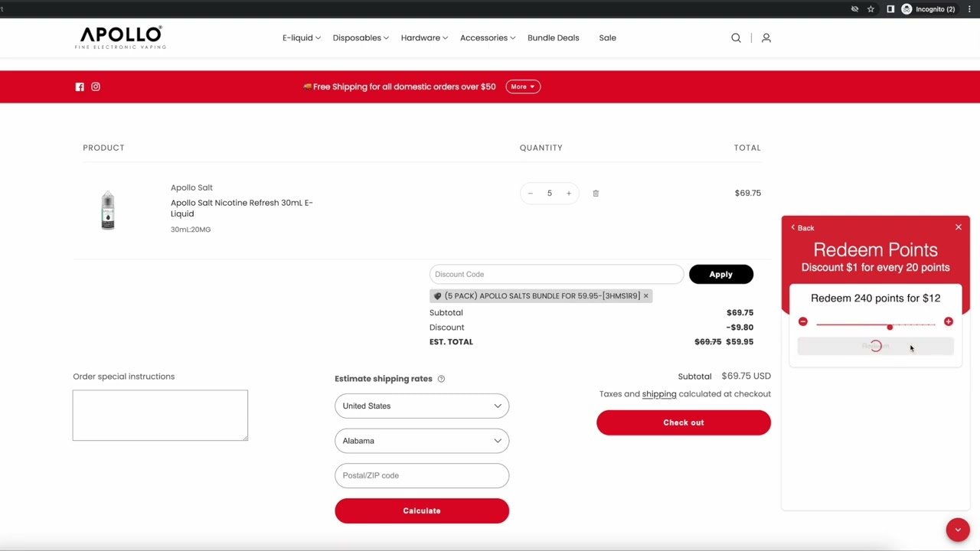980x551 pixels.
Task: Click the third-party cookies blocked eye icon
Action: point(854,9)
